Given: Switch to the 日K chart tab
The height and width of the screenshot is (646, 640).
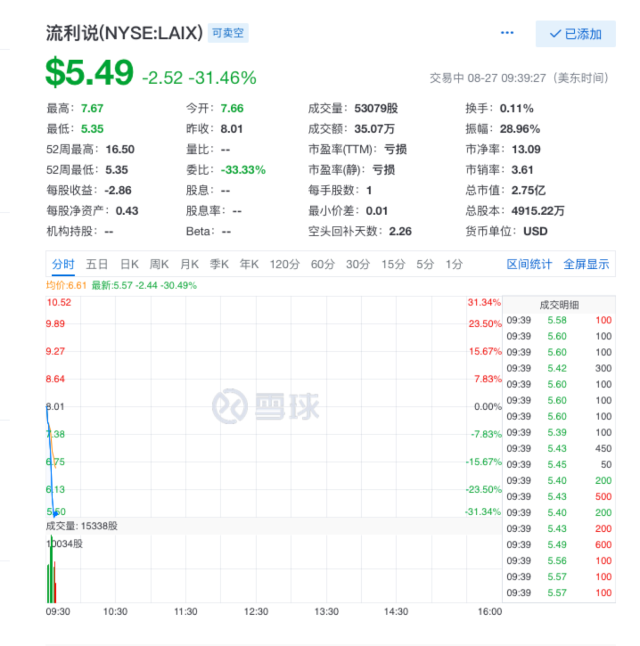Looking at the screenshot, I should 129,264.
